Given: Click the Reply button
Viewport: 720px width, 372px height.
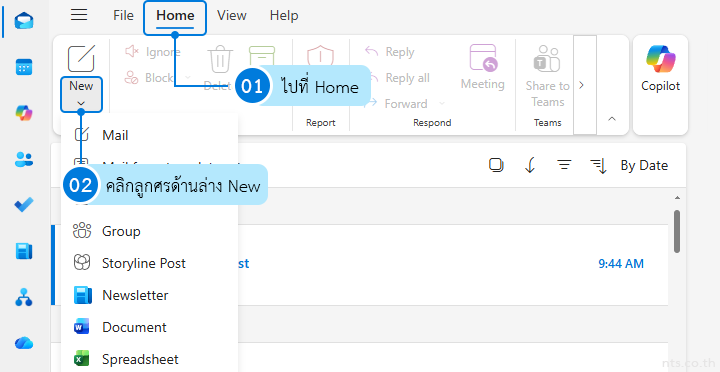Looking at the screenshot, I should coord(389,52).
